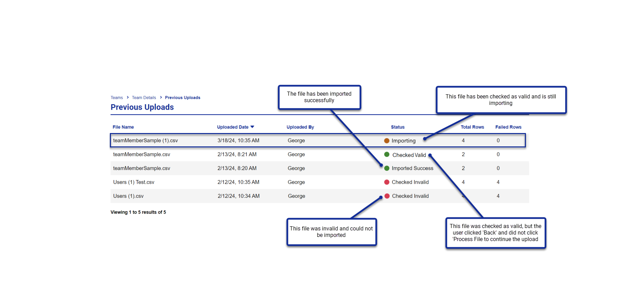
Task: Click the Uploaded By column header
Action: pyautogui.click(x=300, y=127)
